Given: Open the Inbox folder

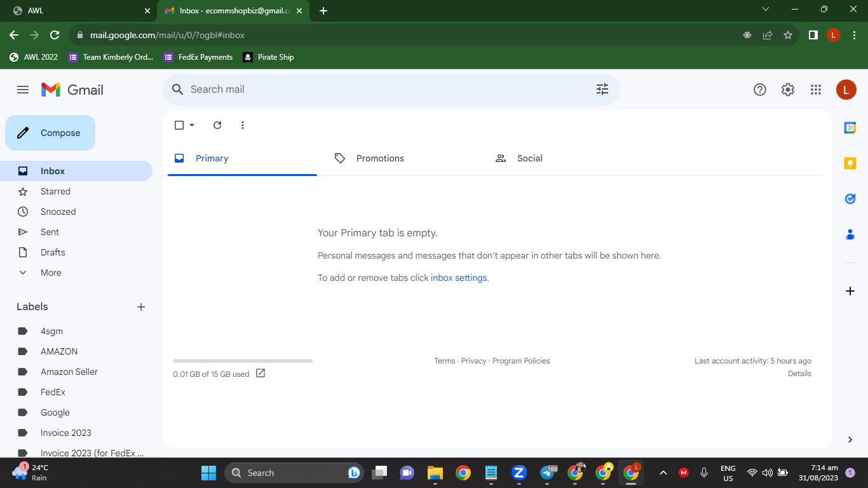Looking at the screenshot, I should 76,171.
